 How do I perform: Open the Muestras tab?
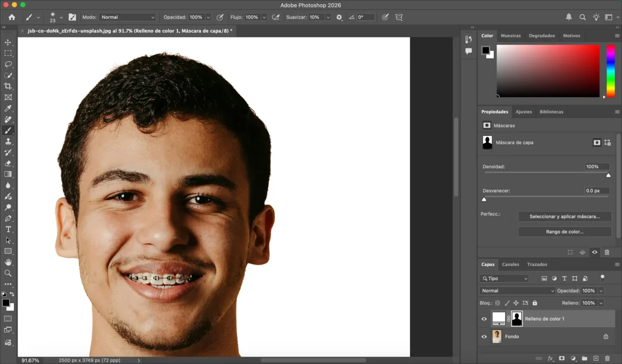511,36
